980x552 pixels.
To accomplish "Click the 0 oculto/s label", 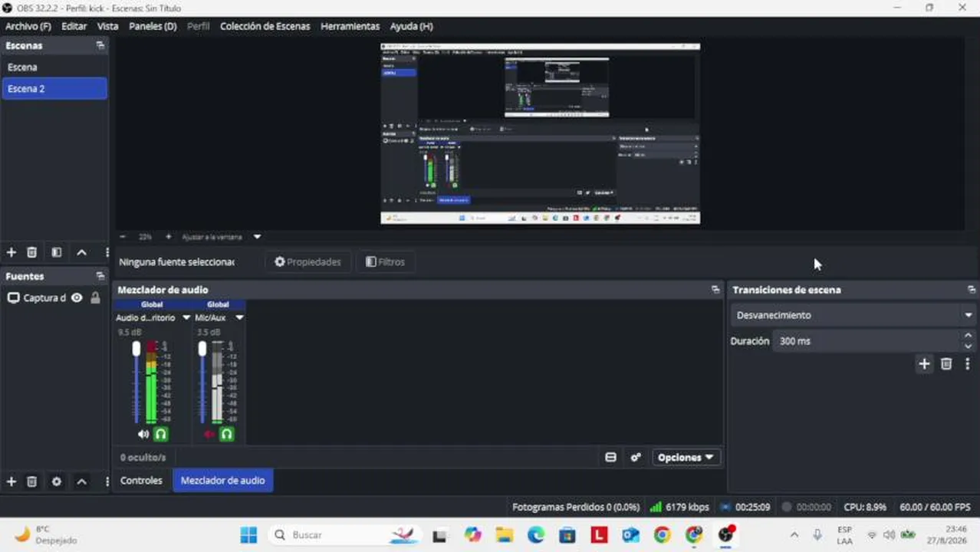I will pos(143,458).
